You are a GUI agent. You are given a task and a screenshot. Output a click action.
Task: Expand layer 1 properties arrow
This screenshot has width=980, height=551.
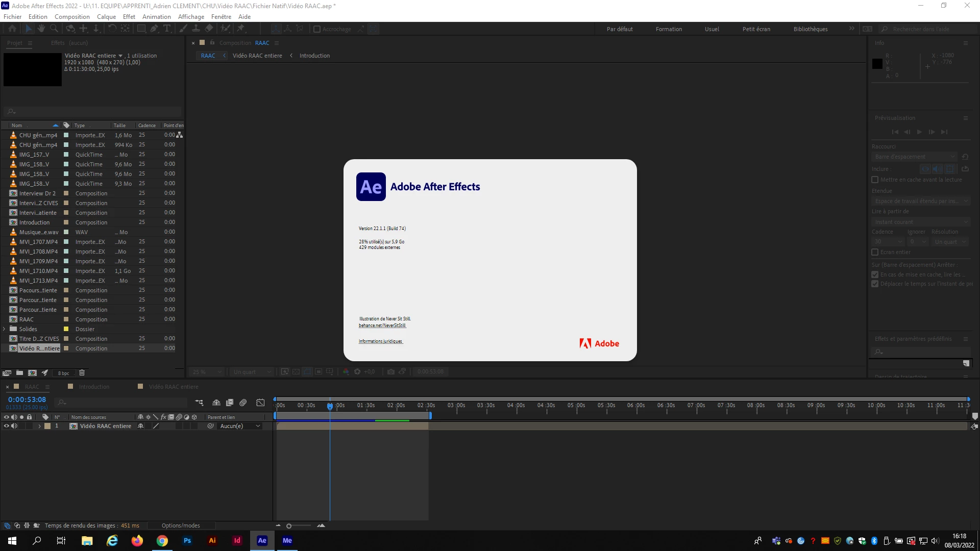39,426
